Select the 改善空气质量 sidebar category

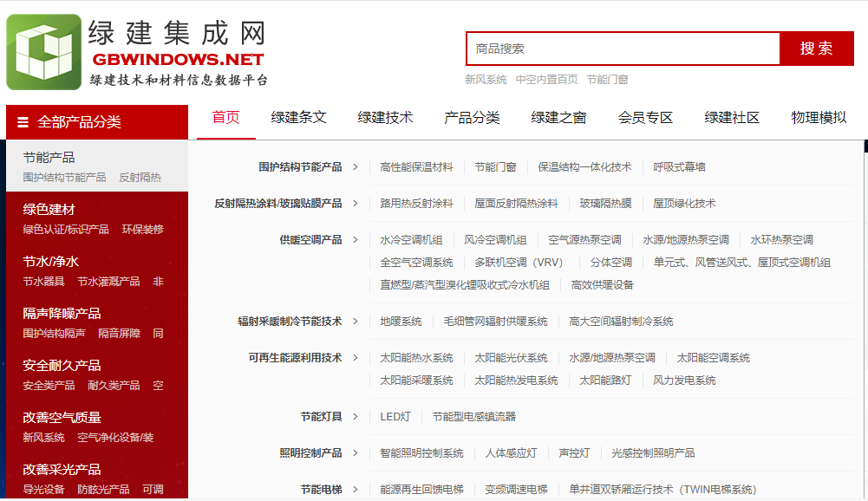62,418
